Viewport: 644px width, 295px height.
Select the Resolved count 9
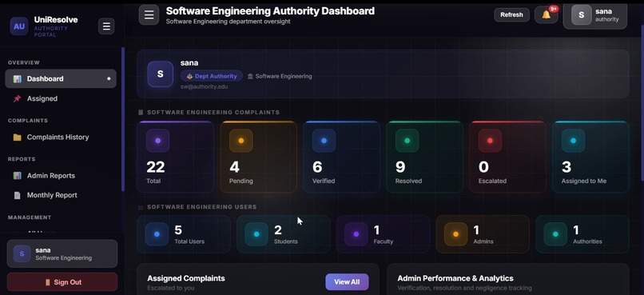400,167
